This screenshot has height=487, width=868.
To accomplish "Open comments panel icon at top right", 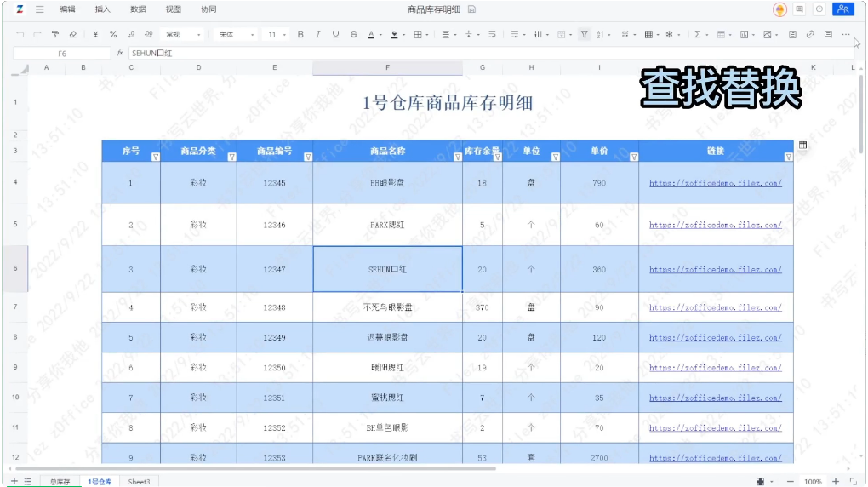I will tap(799, 9).
